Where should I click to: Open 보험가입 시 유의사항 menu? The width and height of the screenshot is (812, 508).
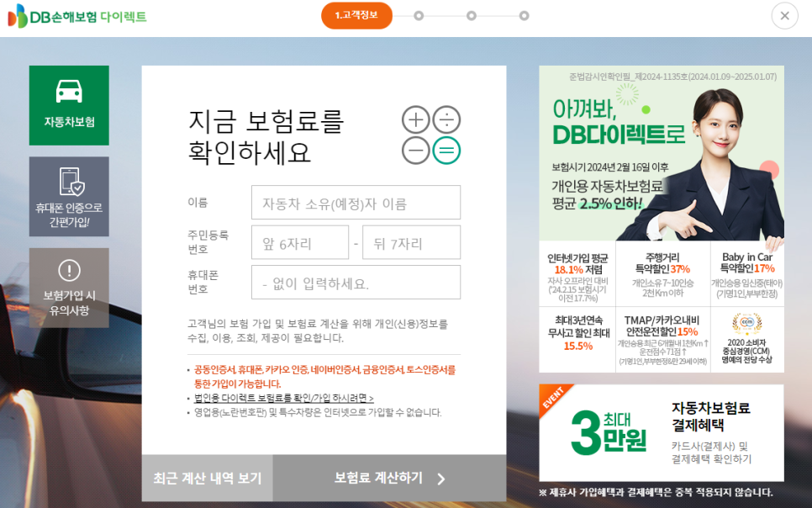click(69, 288)
